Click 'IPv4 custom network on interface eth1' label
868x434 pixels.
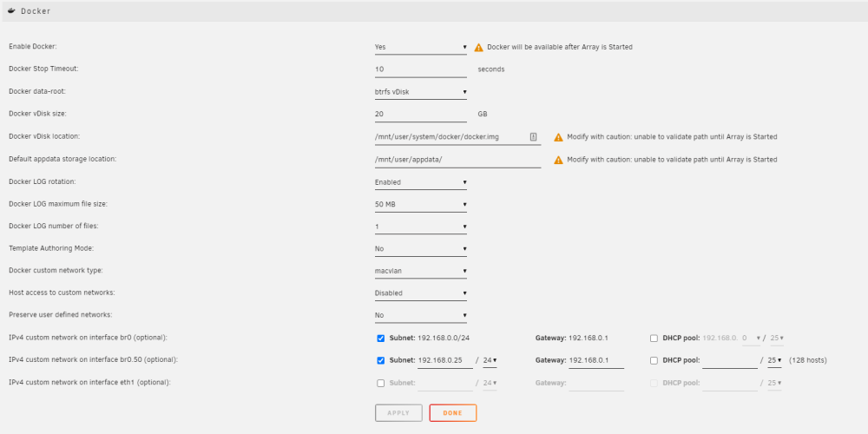click(x=89, y=382)
